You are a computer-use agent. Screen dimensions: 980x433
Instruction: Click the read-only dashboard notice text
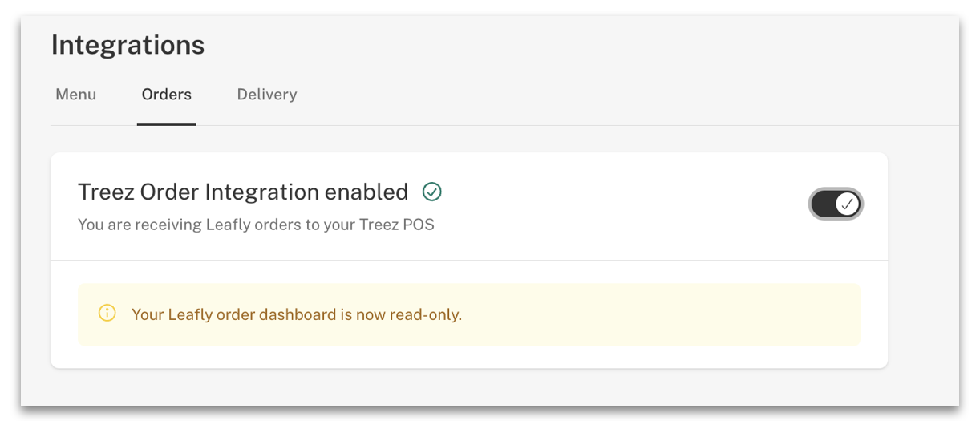pyautogui.click(x=297, y=314)
